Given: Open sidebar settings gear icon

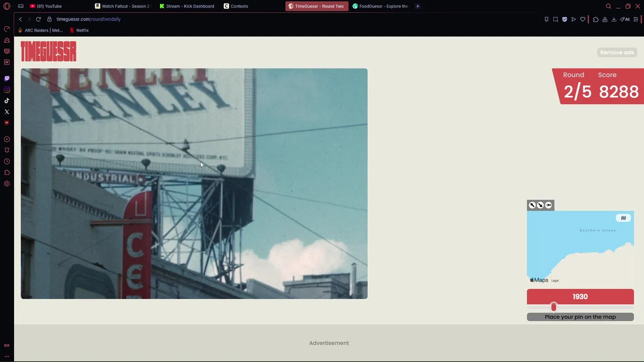Looking at the screenshot, I should pyautogui.click(x=7, y=184).
